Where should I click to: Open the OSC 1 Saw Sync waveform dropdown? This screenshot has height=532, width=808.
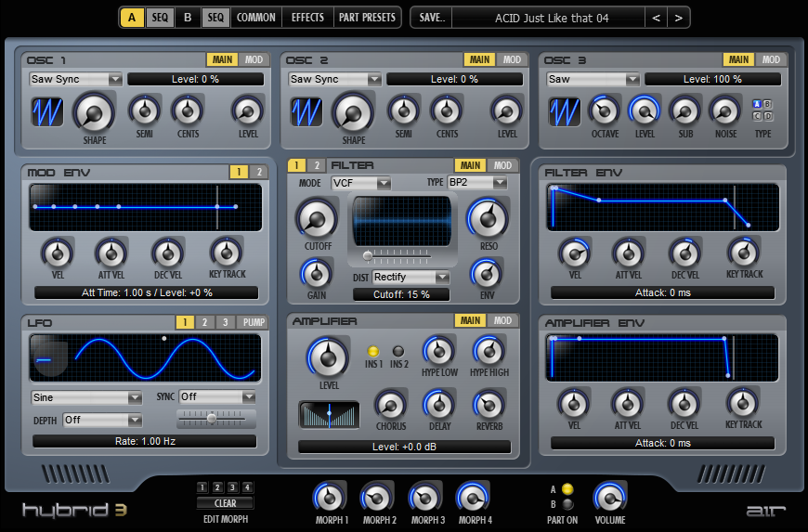point(75,79)
